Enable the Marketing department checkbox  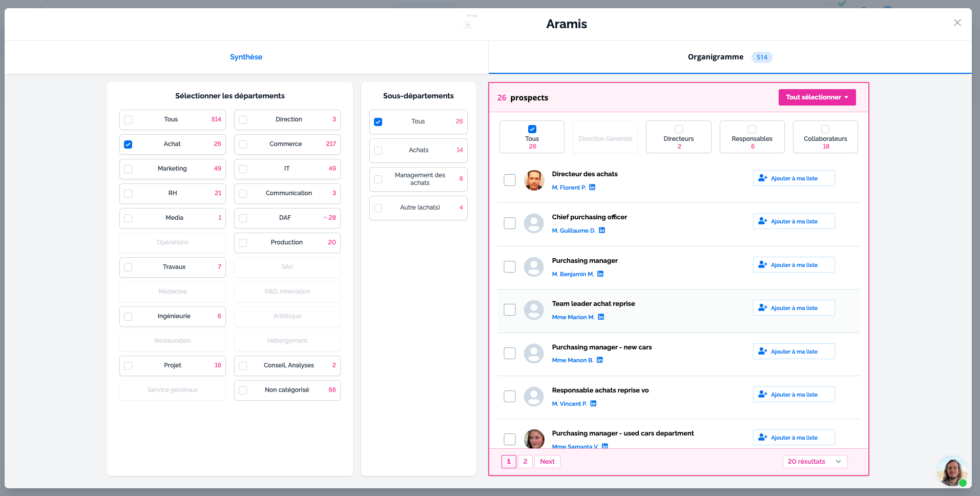click(x=128, y=169)
